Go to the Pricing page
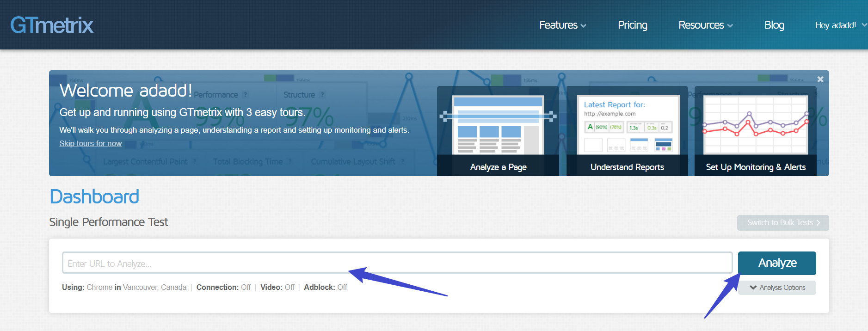This screenshot has height=331, width=868. (x=633, y=25)
